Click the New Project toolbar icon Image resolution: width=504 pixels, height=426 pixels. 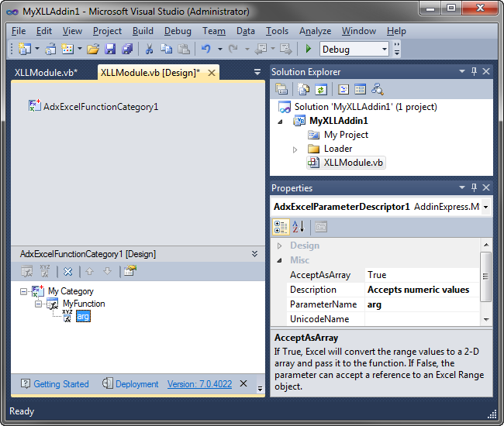pos(25,49)
